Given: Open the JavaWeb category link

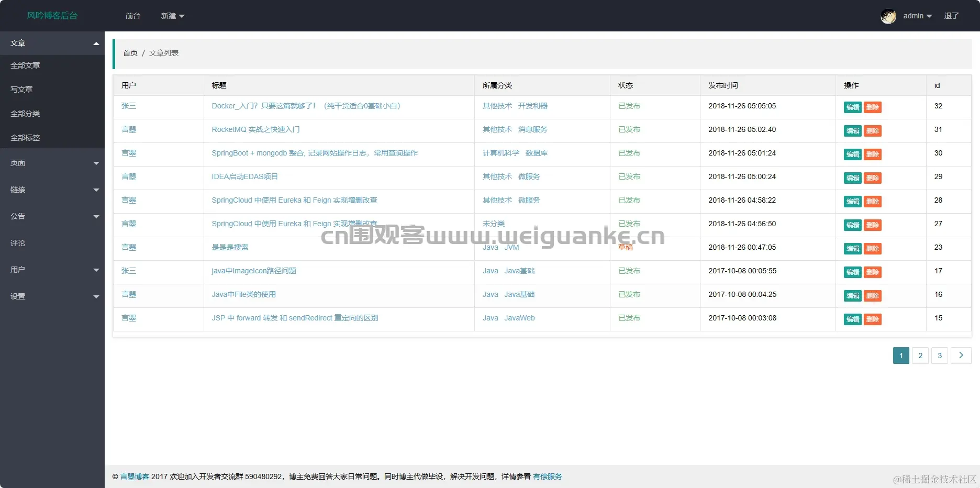Looking at the screenshot, I should 519,318.
